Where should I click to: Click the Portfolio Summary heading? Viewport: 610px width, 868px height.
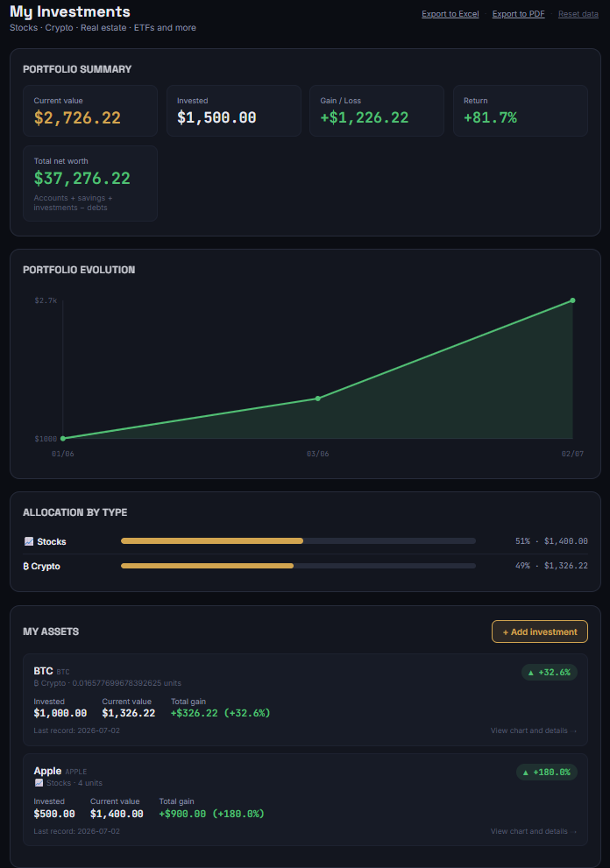(x=77, y=69)
